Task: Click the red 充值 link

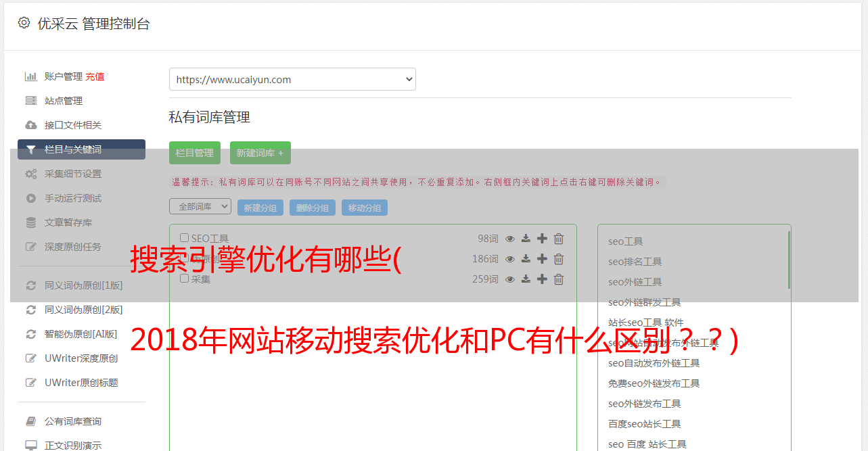Action: tap(95, 76)
